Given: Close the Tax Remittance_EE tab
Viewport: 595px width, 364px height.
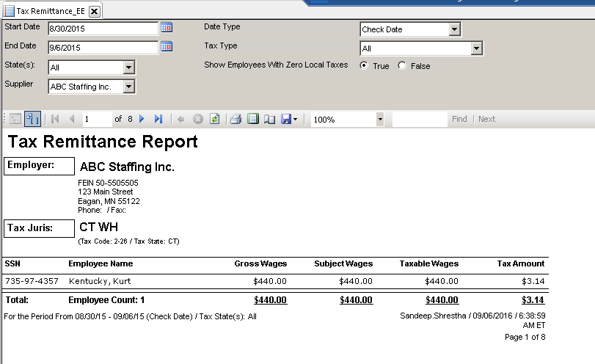Looking at the screenshot, I should [x=95, y=12].
